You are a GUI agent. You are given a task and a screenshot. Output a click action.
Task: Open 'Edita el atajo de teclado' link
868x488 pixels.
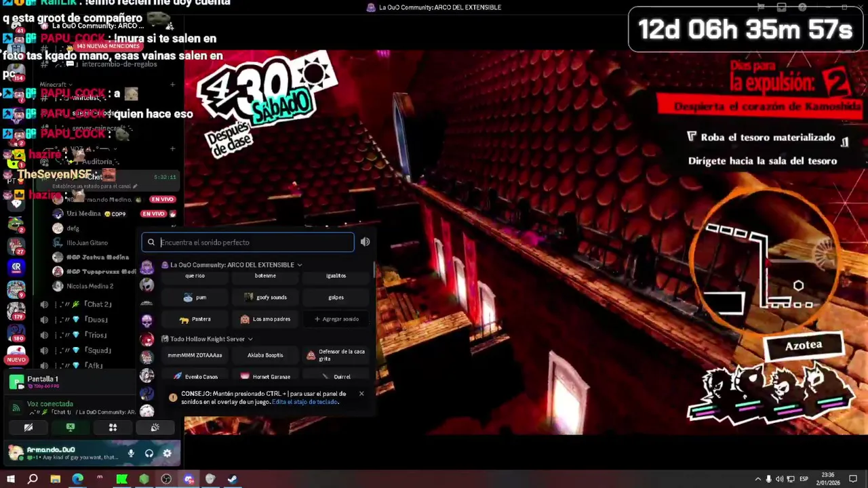(x=304, y=402)
